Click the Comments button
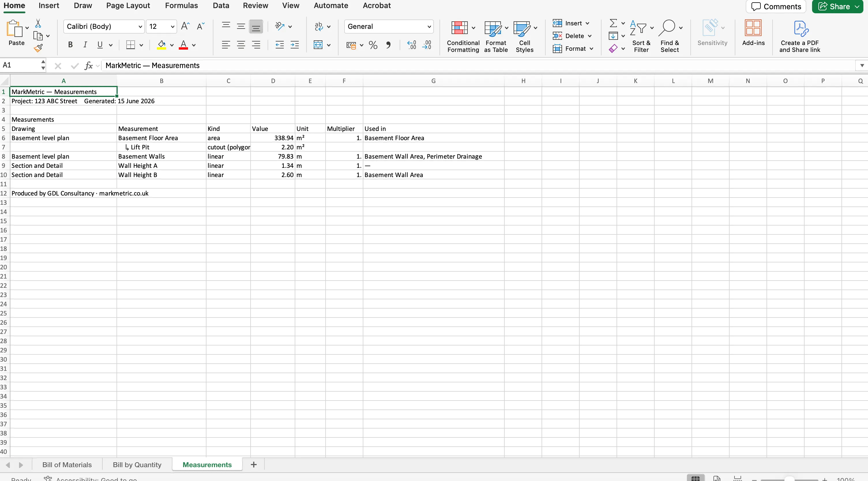Screen dimensions: 868x481 (776, 6)
